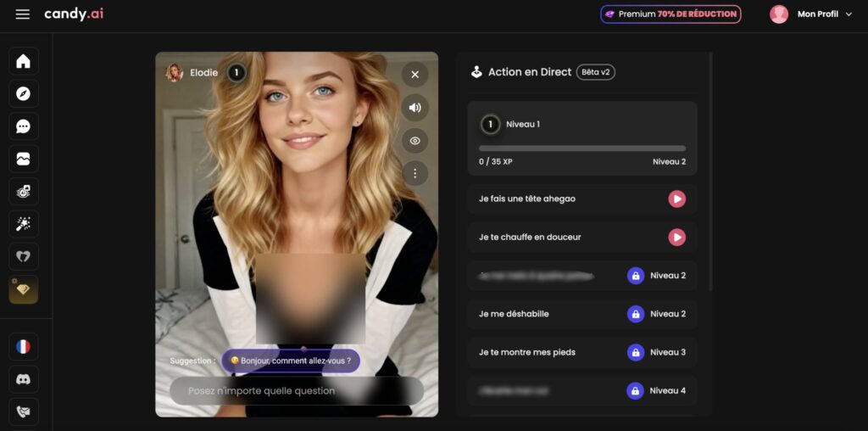Open the Discord sidebar icon
Screen dimensions: 868x431
[x=24, y=378]
